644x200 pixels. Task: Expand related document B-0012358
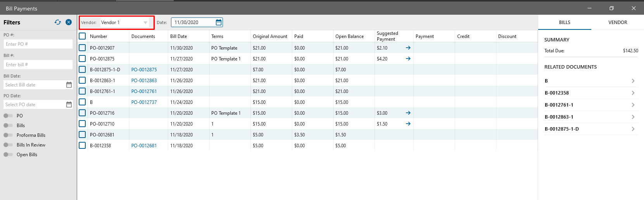[633, 93]
